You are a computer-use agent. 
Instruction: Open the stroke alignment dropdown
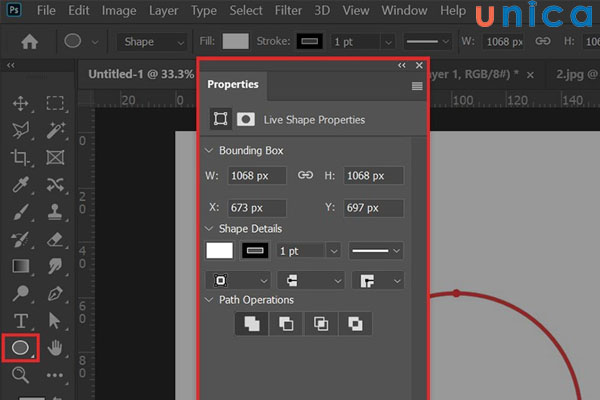(238, 281)
